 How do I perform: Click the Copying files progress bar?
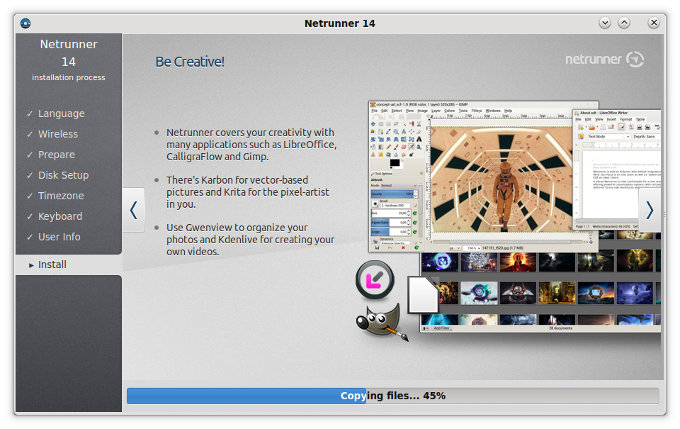click(x=393, y=396)
